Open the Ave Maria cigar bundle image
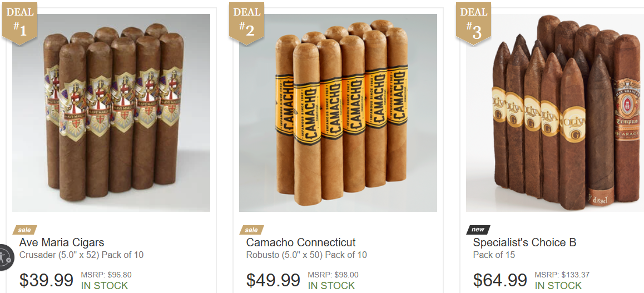Viewport: 644px width, 293px height. [x=111, y=113]
